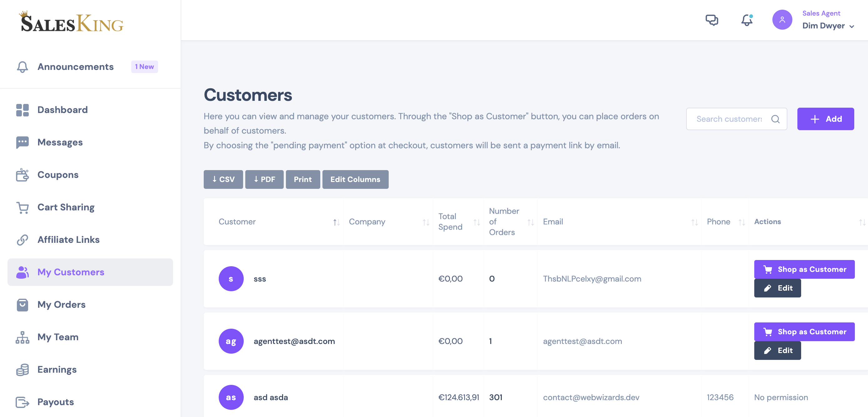
Task: Sort table by Email column
Action: pyautogui.click(x=619, y=222)
